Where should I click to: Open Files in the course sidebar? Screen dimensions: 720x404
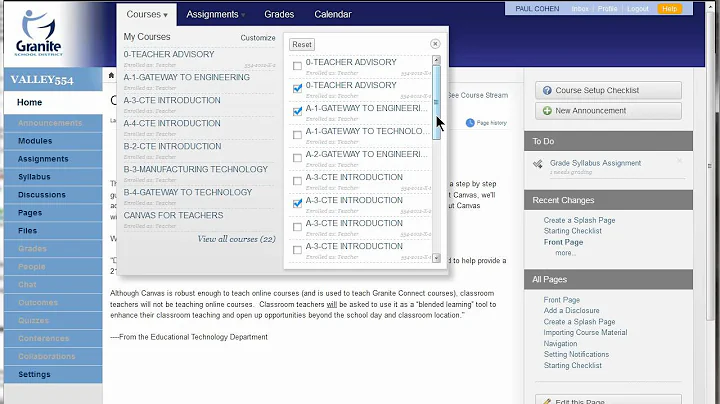point(53,230)
